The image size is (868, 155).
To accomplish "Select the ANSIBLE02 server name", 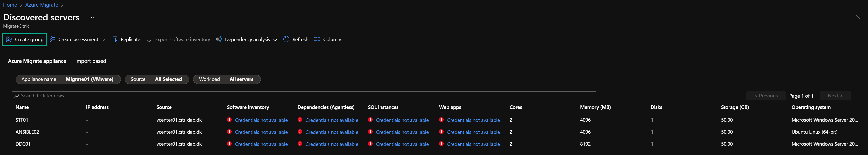I will tap(27, 132).
